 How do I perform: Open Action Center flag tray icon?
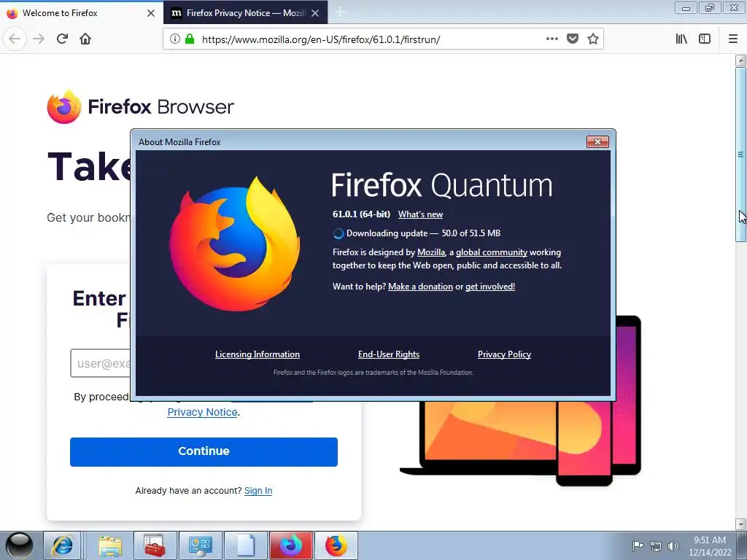click(638, 545)
